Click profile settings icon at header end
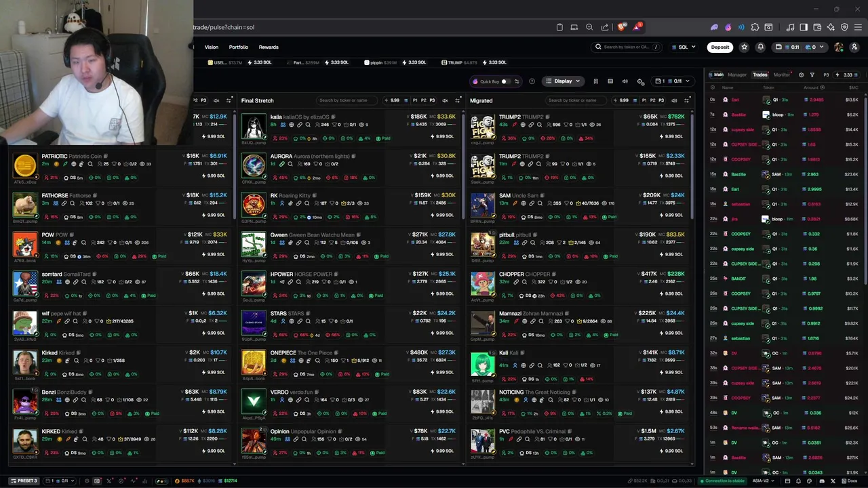Image resolution: width=868 pixels, height=488 pixels. 854,47
